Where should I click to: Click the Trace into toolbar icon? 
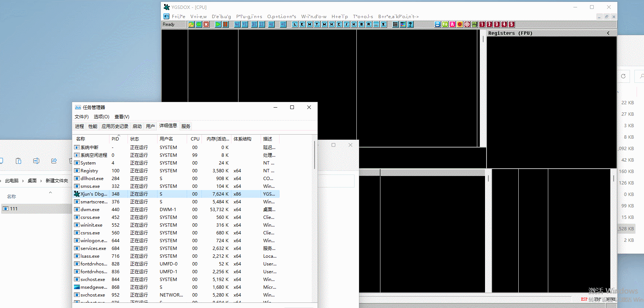click(254, 24)
